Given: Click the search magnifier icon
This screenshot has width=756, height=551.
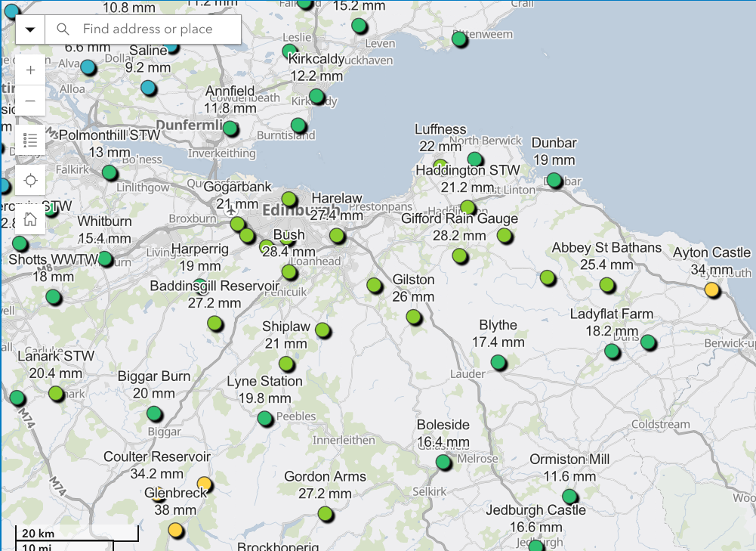Looking at the screenshot, I should click(63, 29).
